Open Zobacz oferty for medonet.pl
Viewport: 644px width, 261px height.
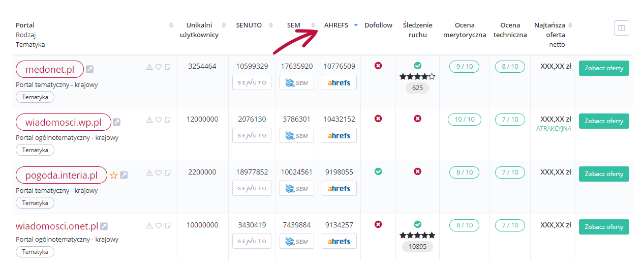[604, 68]
